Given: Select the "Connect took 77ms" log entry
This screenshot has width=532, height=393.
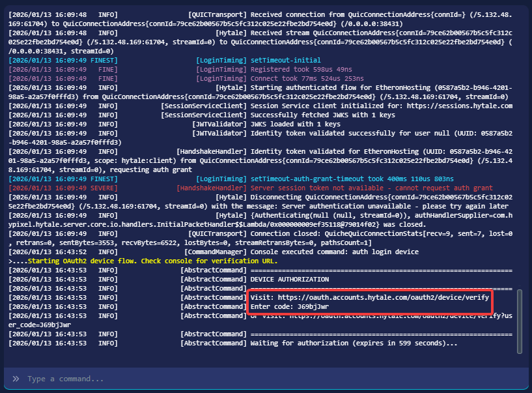Looking at the screenshot, I should click(x=300, y=78).
